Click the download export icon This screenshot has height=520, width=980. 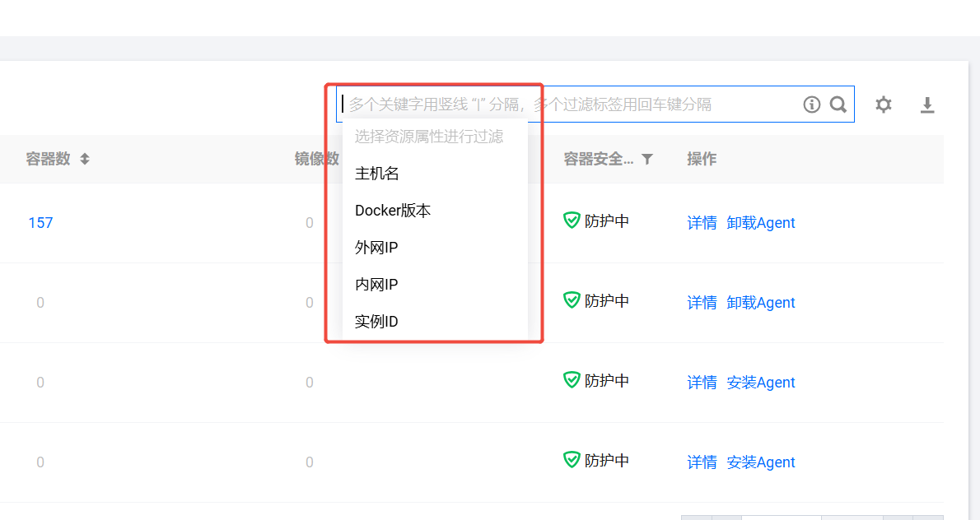click(x=927, y=104)
